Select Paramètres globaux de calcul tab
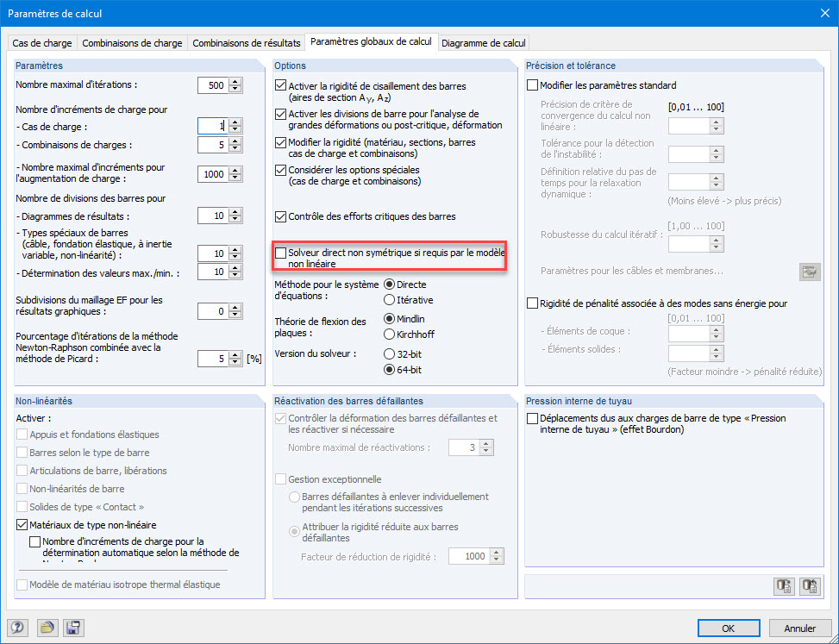Screen dimensions: 839x644 (x=371, y=41)
